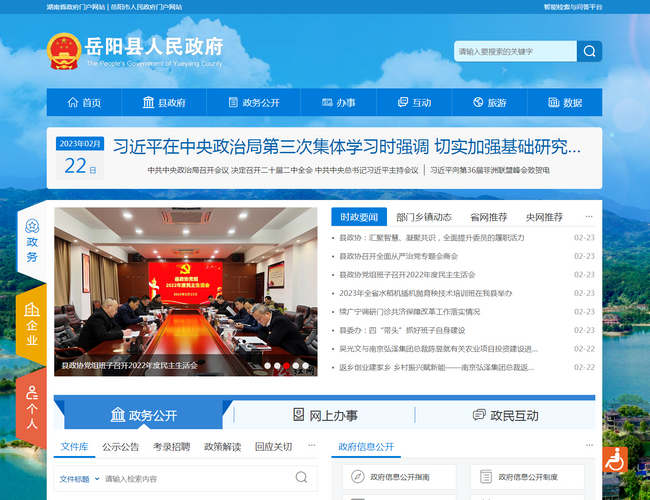Image resolution: width=650 pixels, height=500 pixels.
Task: Switch to 公示公告 sub-tab
Action: (121, 447)
